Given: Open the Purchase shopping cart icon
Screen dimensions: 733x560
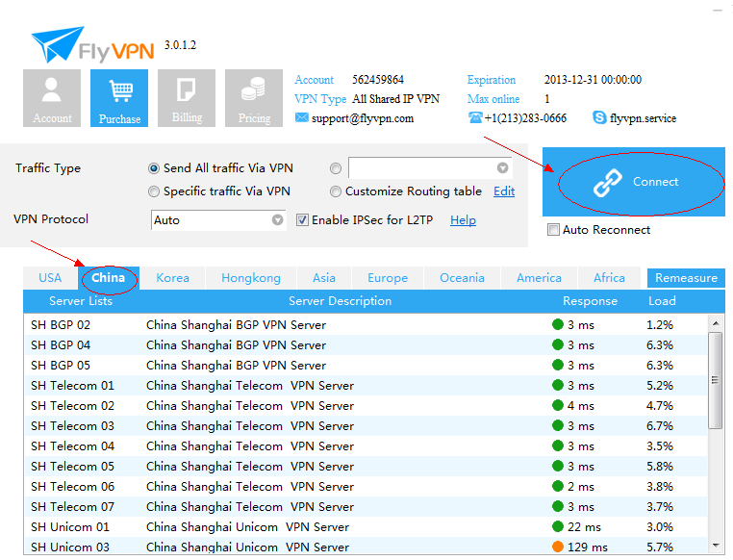Looking at the screenshot, I should tap(119, 98).
